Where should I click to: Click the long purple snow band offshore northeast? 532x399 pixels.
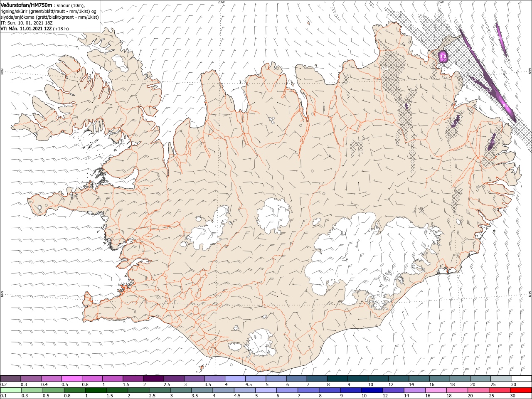click(x=487, y=75)
